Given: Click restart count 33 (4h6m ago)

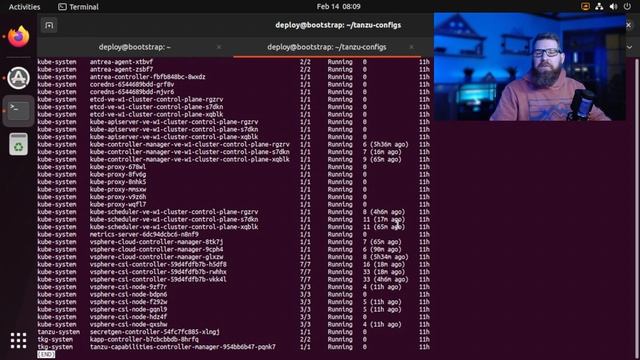Looking at the screenshot, I should tap(385, 280).
